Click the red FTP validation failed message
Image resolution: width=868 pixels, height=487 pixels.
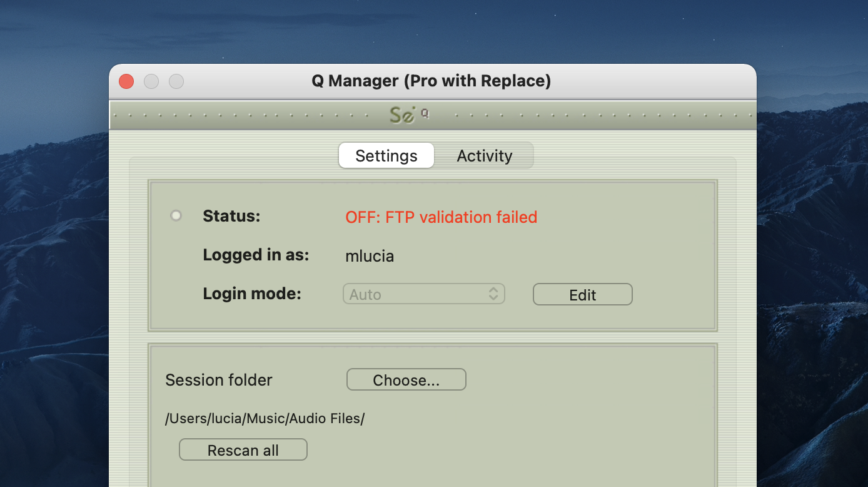coord(441,217)
